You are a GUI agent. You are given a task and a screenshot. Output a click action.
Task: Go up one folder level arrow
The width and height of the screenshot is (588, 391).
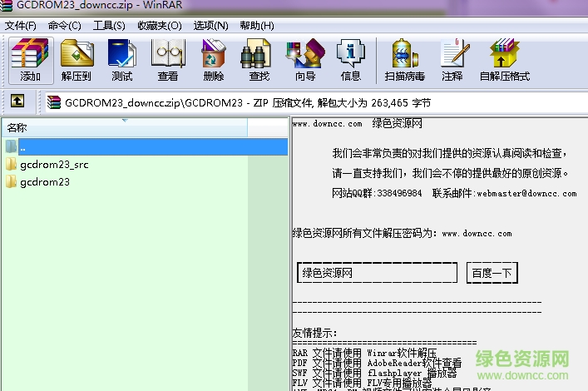coord(17,101)
